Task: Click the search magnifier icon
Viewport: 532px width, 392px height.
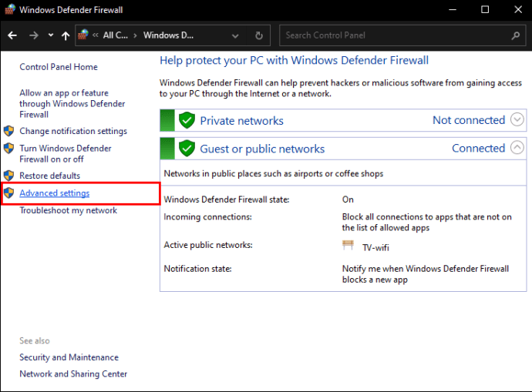Action: (516, 35)
